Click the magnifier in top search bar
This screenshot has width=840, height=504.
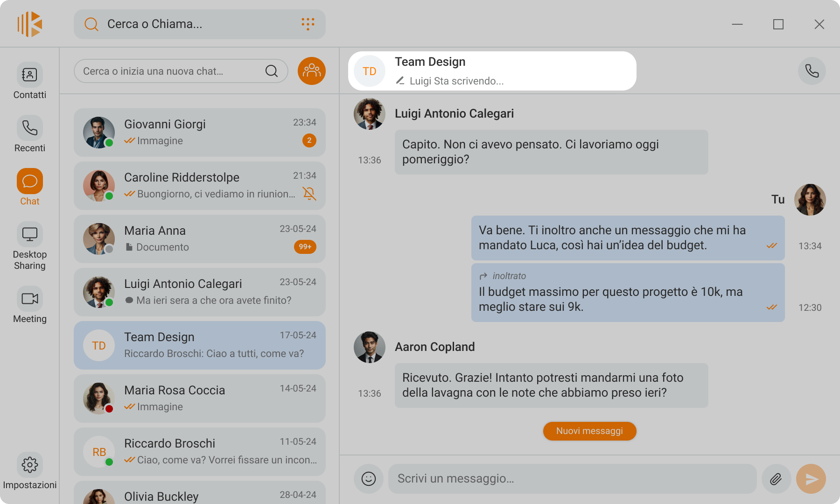tap(91, 24)
